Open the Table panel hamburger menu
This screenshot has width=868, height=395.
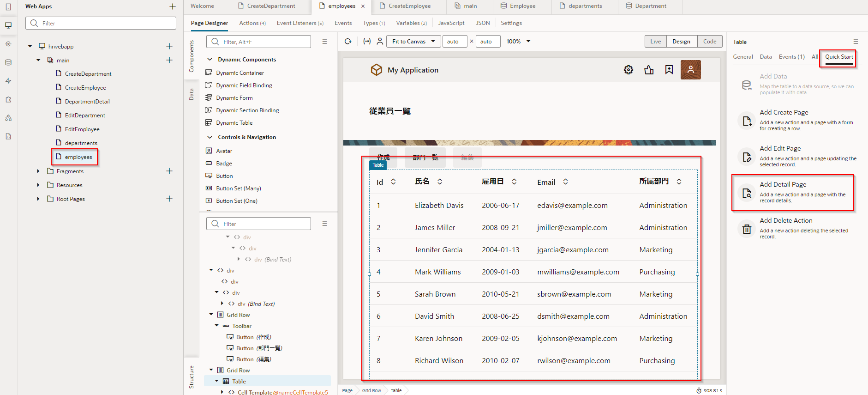(x=856, y=42)
